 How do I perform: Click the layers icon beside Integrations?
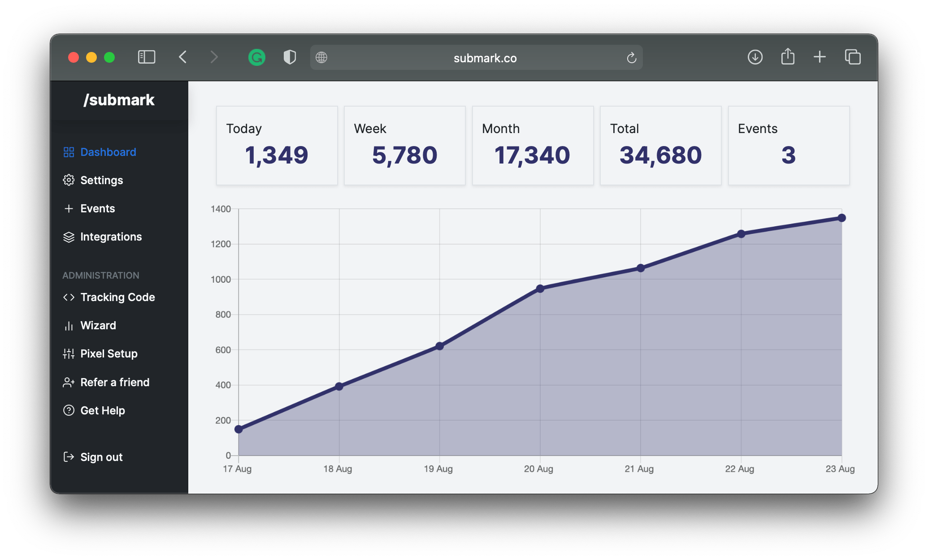coord(69,237)
